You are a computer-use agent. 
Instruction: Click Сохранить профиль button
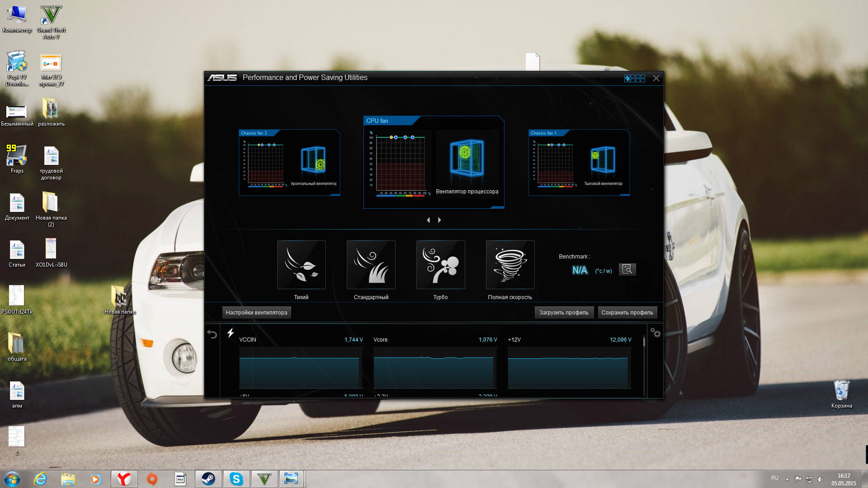coord(627,313)
